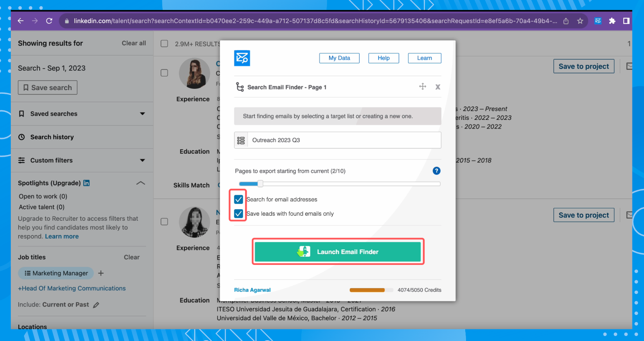The image size is (644, 341).
Task: Open the browser Extensions puzzle menu
Action: point(612,21)
